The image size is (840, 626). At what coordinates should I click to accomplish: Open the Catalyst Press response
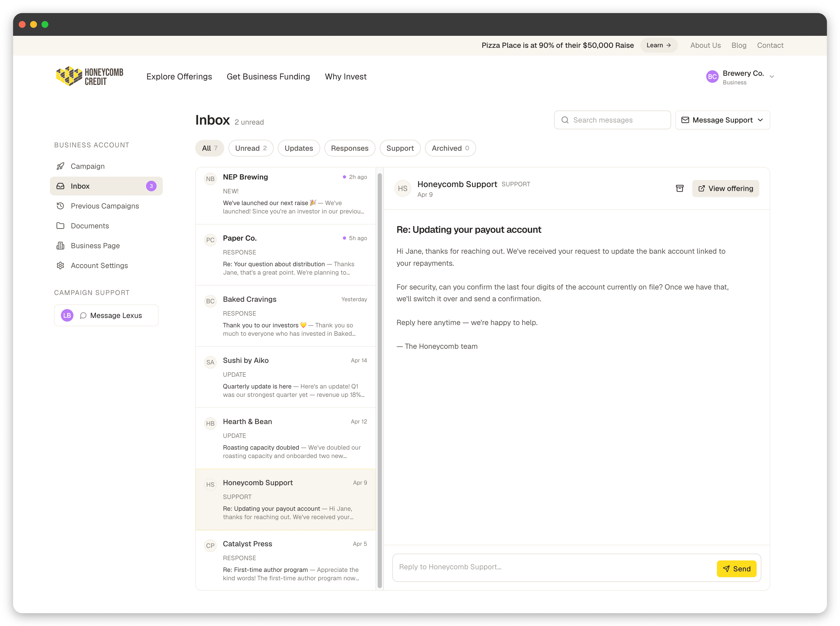click(x=285, y=560)
